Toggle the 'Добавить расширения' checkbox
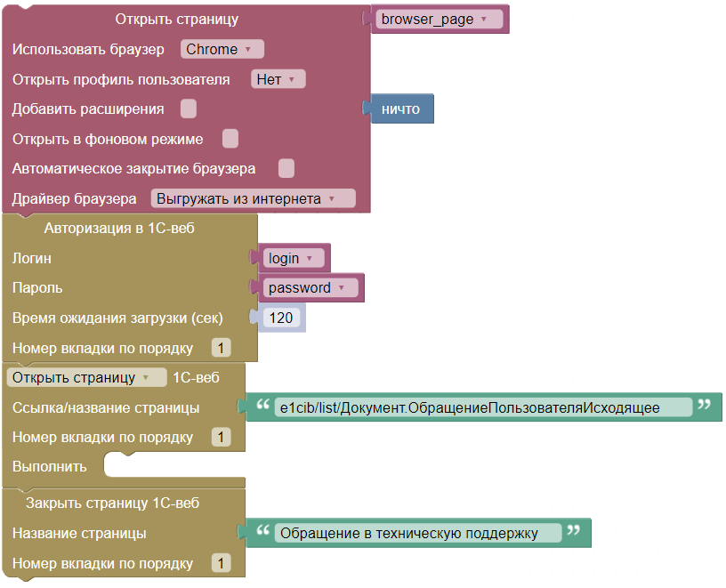726x588 pixels. click(x=189, y=109)
